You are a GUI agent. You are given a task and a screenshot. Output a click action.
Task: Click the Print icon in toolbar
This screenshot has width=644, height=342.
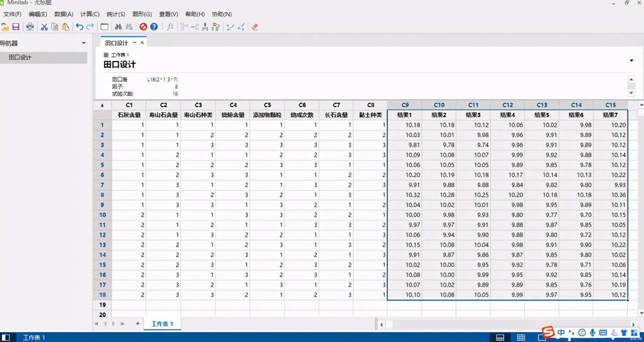click(30, 27)
